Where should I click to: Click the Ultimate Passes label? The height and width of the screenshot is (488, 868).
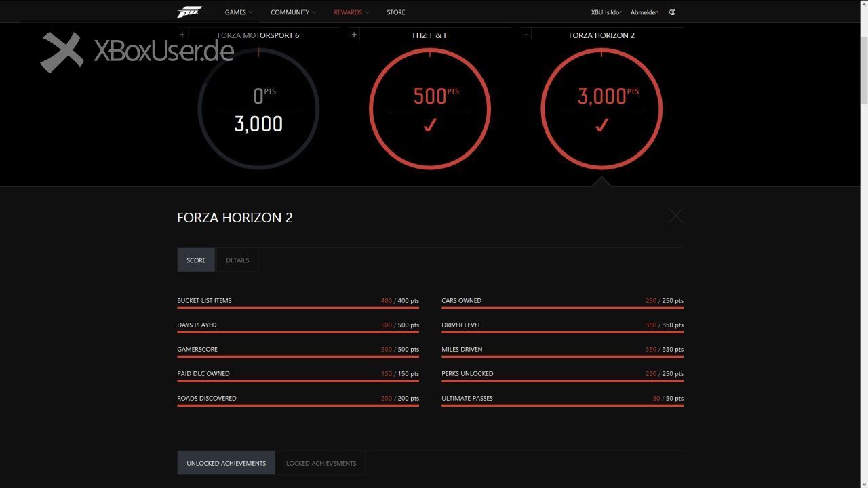467,398
